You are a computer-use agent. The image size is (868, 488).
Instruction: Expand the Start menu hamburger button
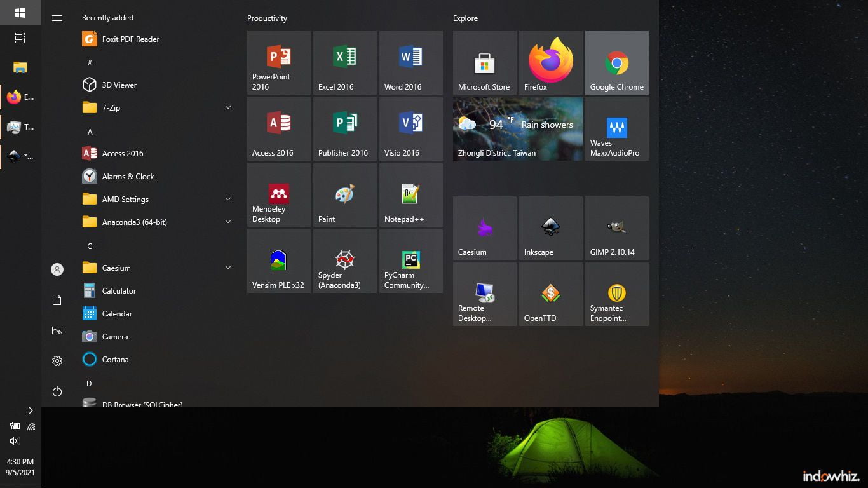57,18
